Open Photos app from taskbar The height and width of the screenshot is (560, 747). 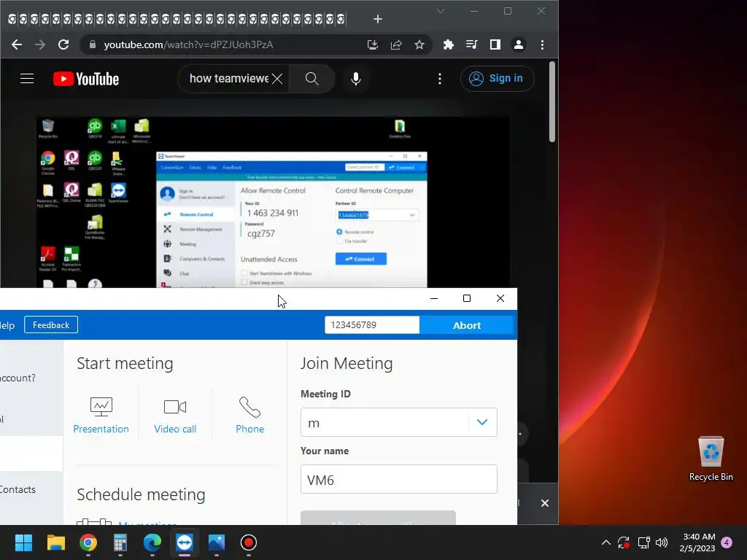tap(216, 542)
